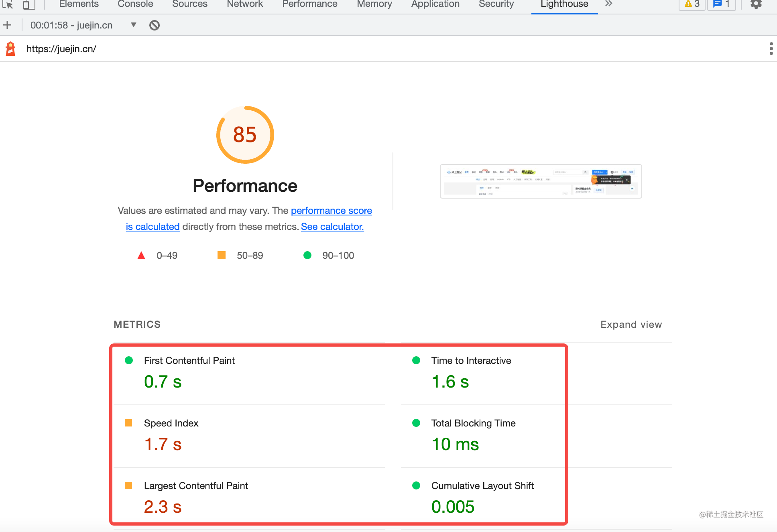Open the Console tab
This screenshot has height=532, width=777.
[x=135, y=4]
